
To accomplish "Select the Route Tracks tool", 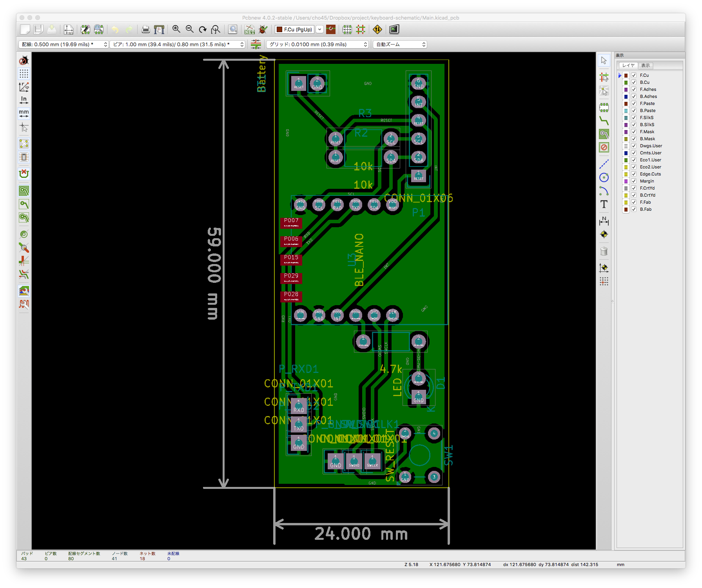I will (604, 121).
